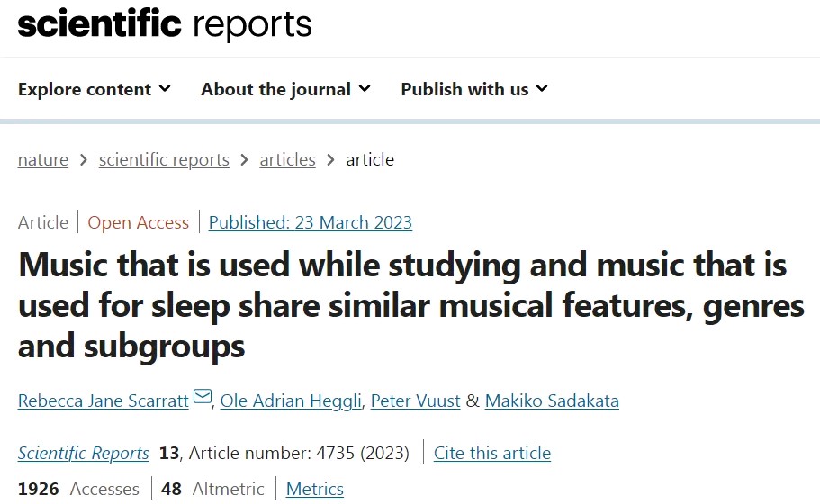Click the Open Access label
This screenshot has height=504, width=820.
click(x=139, y=222)
